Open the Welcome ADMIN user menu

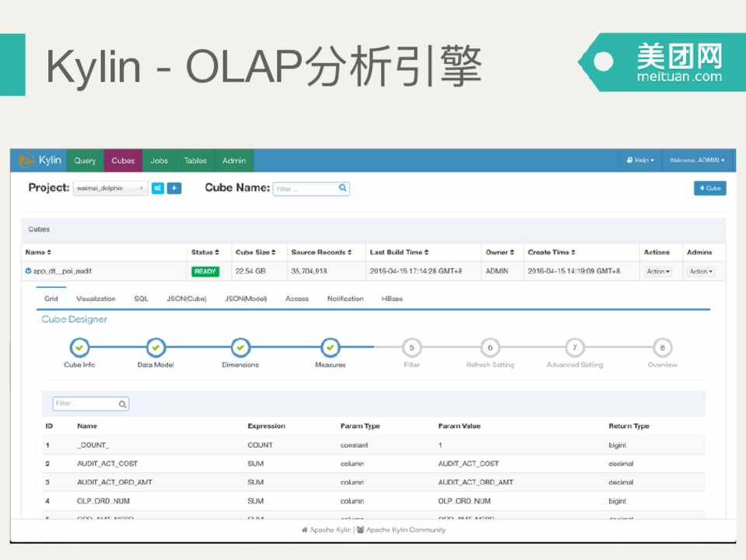[696, 160]
